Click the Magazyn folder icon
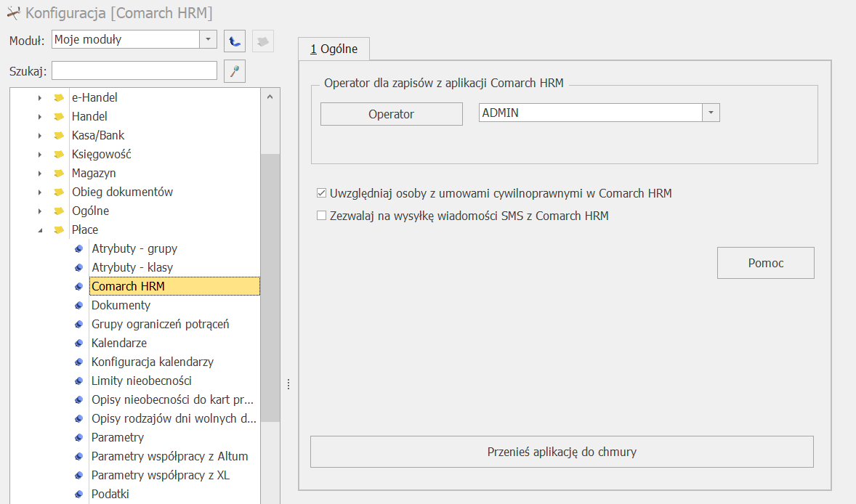 (59, 174)
